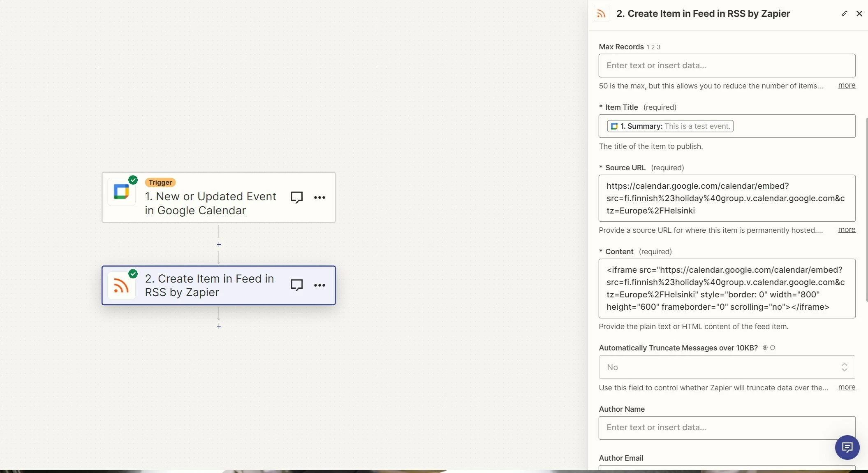Close the Create Item in Feed panel
This screenshot has width=868, height=473.
(x=859, y=13)
